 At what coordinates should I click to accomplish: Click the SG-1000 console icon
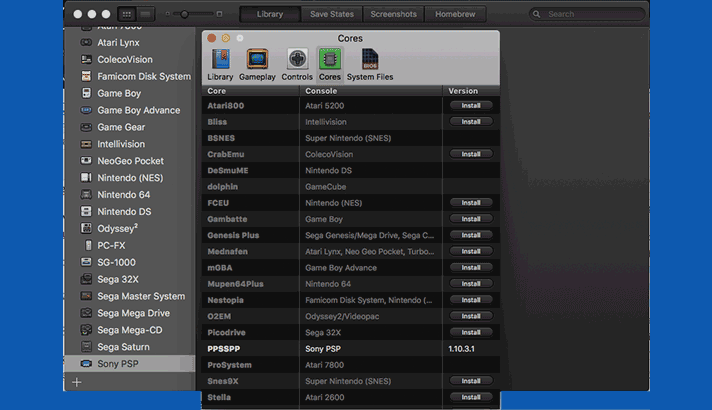click(86, 262)
